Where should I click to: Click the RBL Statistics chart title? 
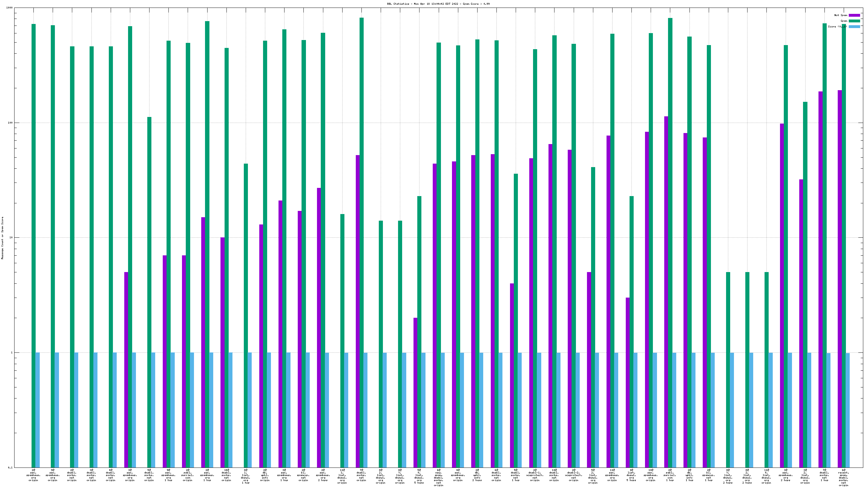[438, 4]
